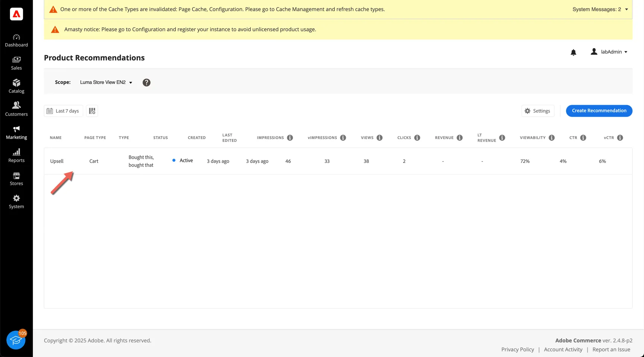
Task: Open the learning assistant badge with 105
Action: (16, 339)
